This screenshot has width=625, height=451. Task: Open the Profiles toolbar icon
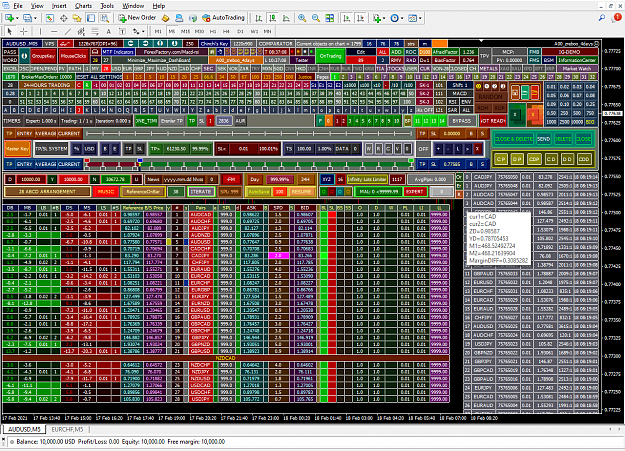tap(27, 18)
